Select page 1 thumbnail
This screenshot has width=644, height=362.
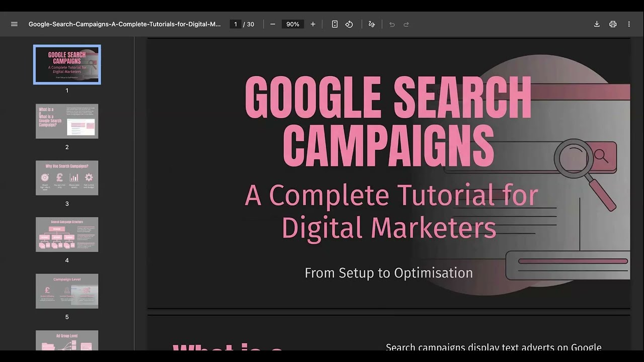[x=67, y=64]
